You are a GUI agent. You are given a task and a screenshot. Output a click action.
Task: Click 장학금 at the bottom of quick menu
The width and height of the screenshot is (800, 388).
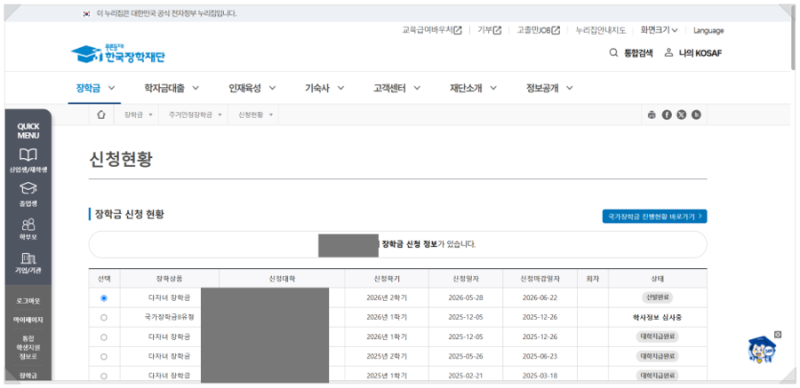click(x=28, y=376)
